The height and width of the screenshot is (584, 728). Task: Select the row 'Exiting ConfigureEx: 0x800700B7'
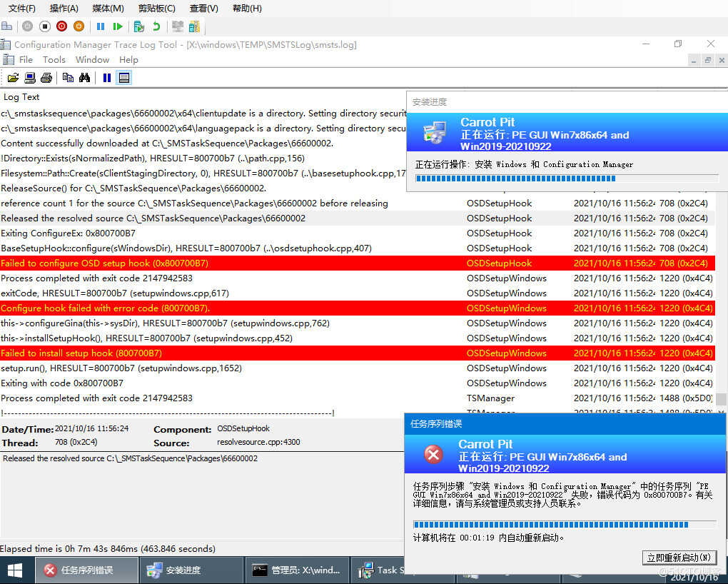[x=357, y=233]
